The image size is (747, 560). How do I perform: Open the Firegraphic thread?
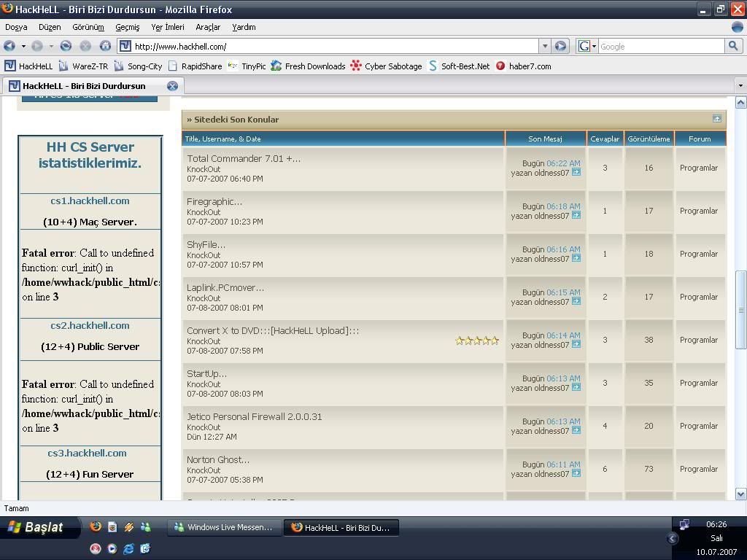(214, 201)
